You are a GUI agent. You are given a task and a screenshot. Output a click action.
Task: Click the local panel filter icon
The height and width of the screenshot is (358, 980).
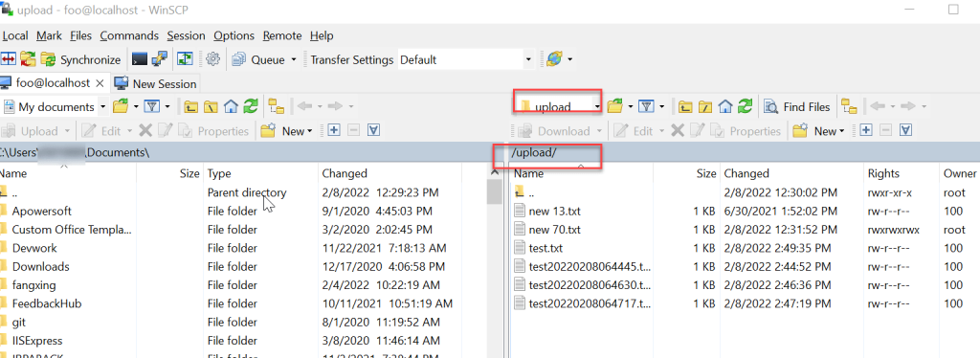[x=152, y=107]
